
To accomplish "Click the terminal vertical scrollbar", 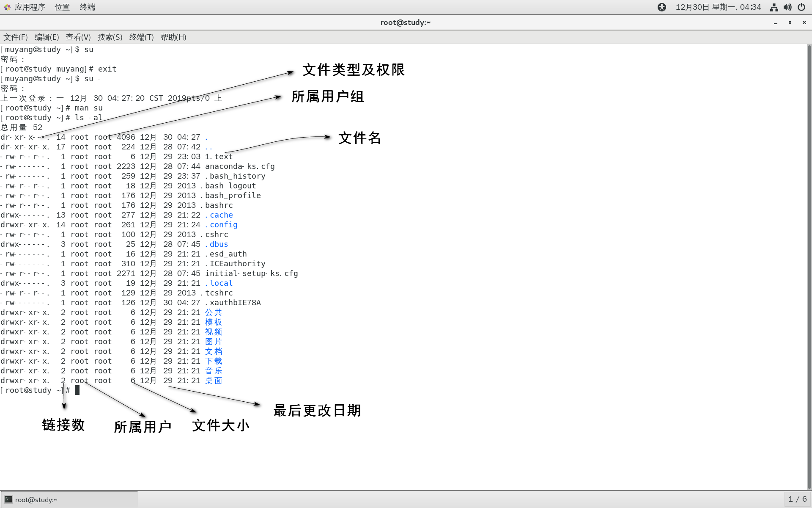I will 809,267.
